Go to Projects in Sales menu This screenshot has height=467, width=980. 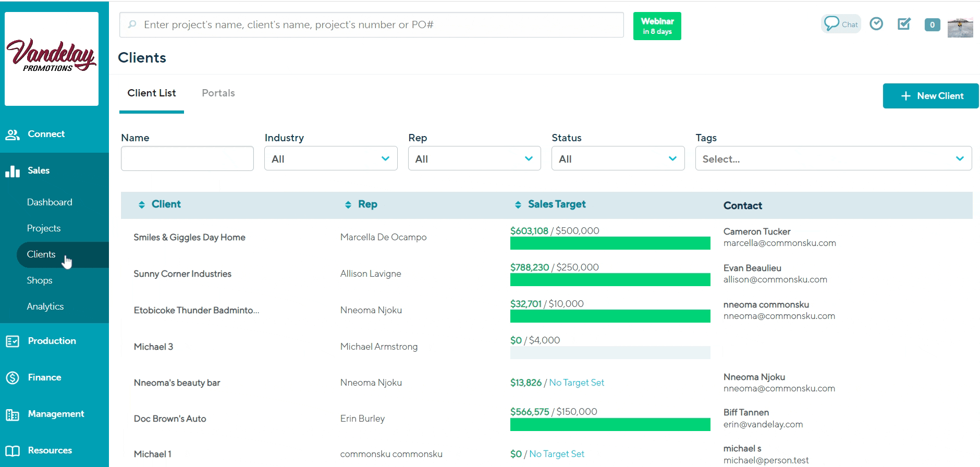(44, 228)
